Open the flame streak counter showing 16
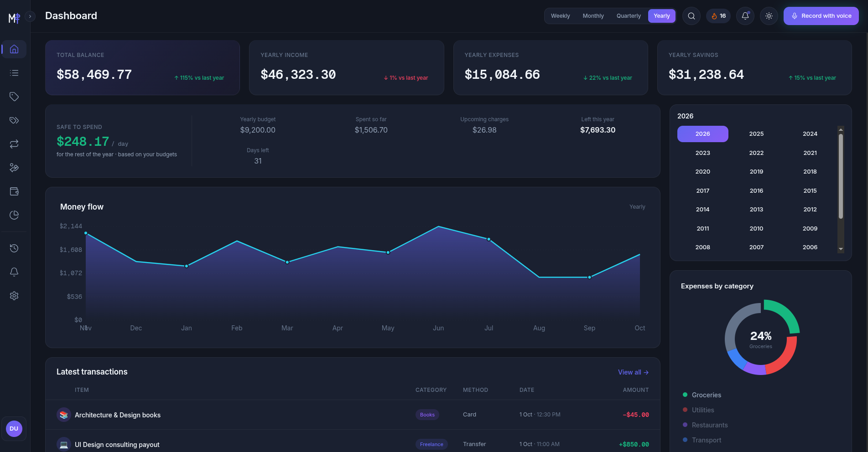Screen dimensions: 868x452 [718, 16]
